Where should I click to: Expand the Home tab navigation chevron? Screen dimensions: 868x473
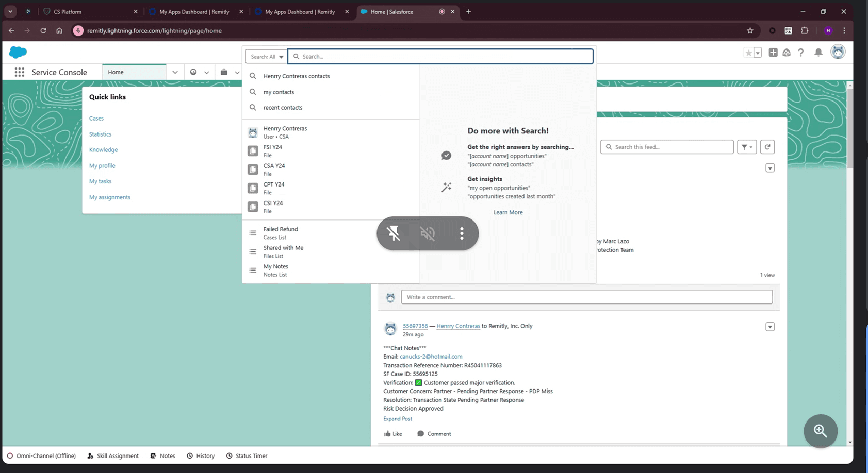[x=175, y=72]
